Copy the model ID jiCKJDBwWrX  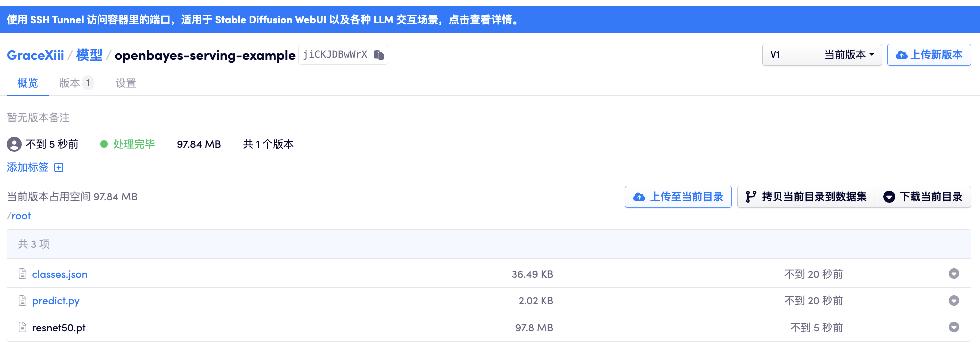click(x=379, y=55)
